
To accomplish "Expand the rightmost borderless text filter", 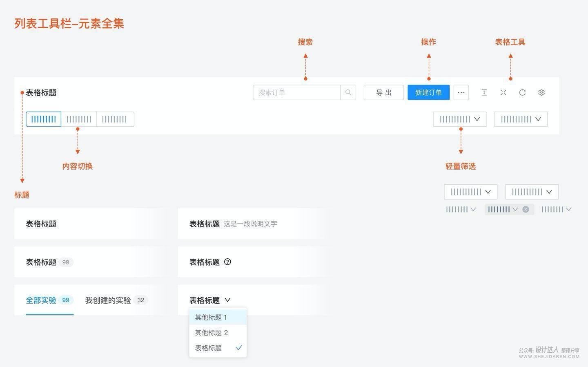I will click(x=557, y=209).
